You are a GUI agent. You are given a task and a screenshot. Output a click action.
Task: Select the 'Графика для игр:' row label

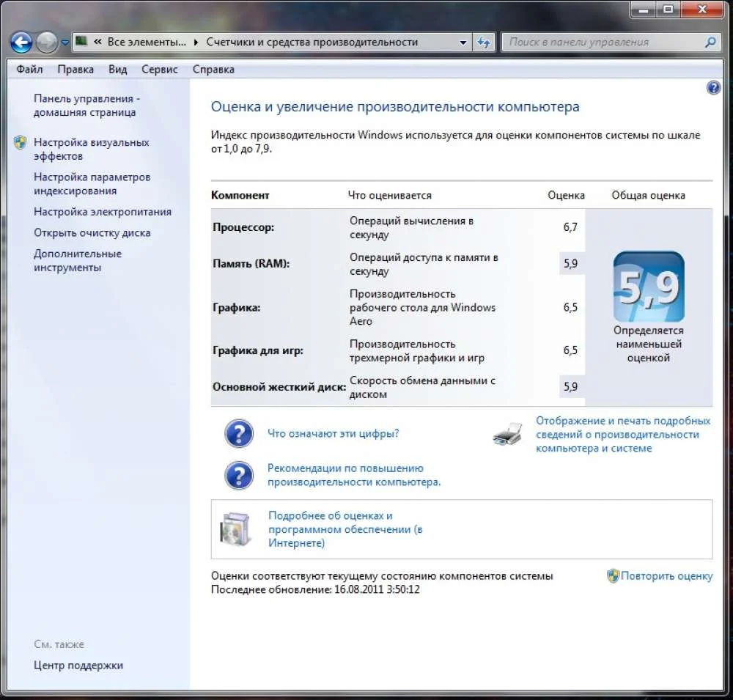(257, 350)
